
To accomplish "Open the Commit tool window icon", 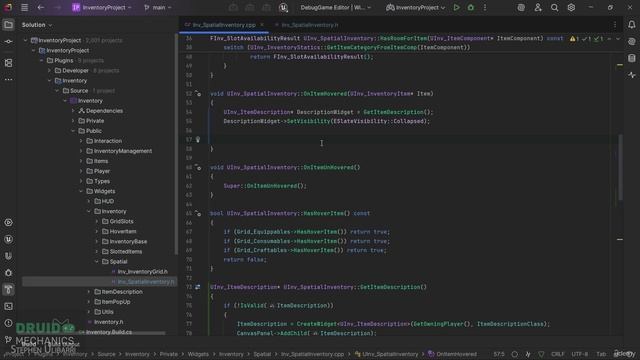I will [8, 42].
